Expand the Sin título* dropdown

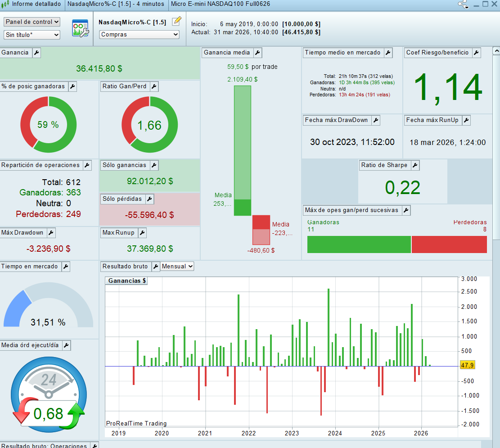point(32,35)
